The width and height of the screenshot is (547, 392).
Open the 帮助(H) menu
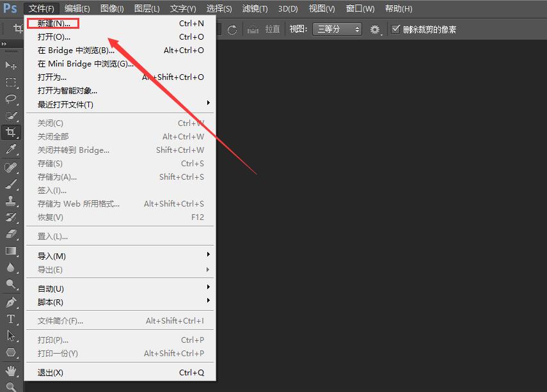click(x=399, y=8)
